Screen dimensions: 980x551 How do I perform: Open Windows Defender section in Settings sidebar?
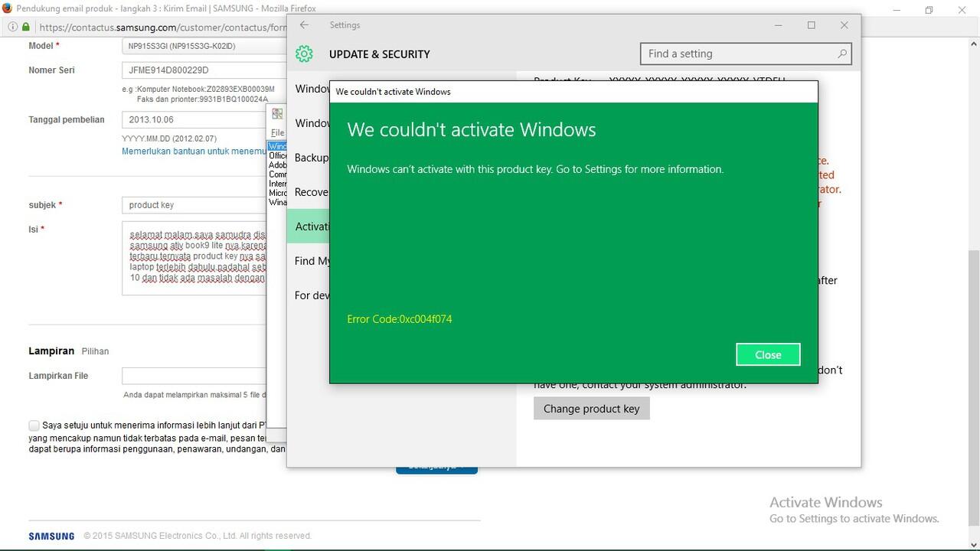coord(309,123)
